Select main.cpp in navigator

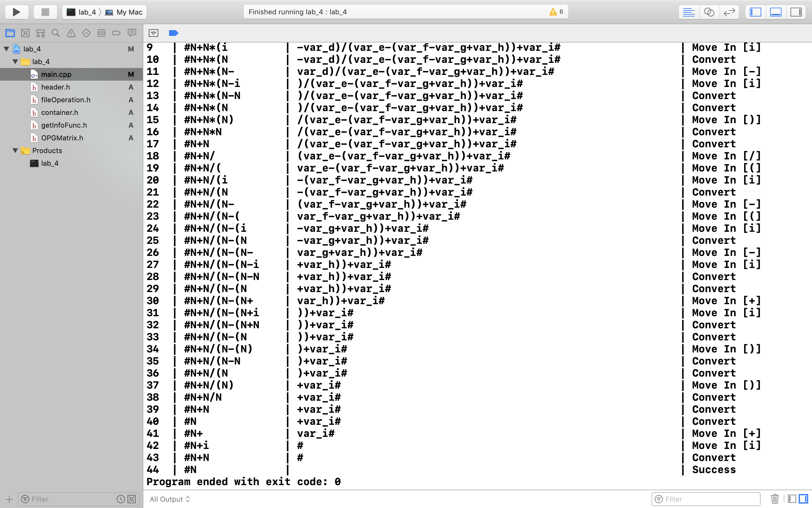[71, 74]
